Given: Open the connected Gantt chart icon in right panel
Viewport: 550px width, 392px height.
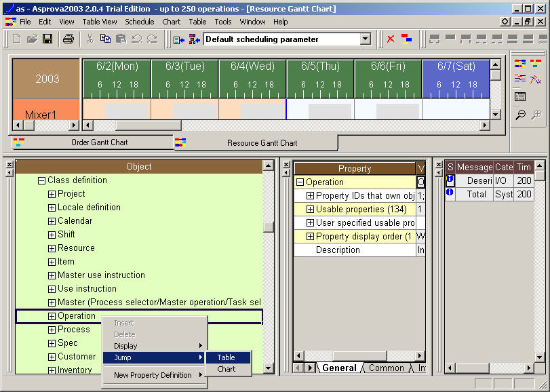Looking at the screenshot, I should coord(520,64).
